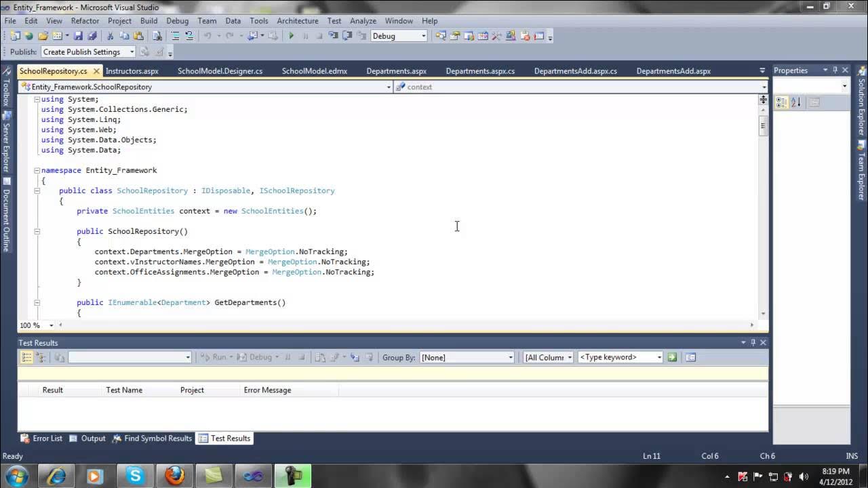The height and width of the screenshot is (488, 868).
Task: Switch to the SchoolModel.edmx tab
Action: click(315, 70)
